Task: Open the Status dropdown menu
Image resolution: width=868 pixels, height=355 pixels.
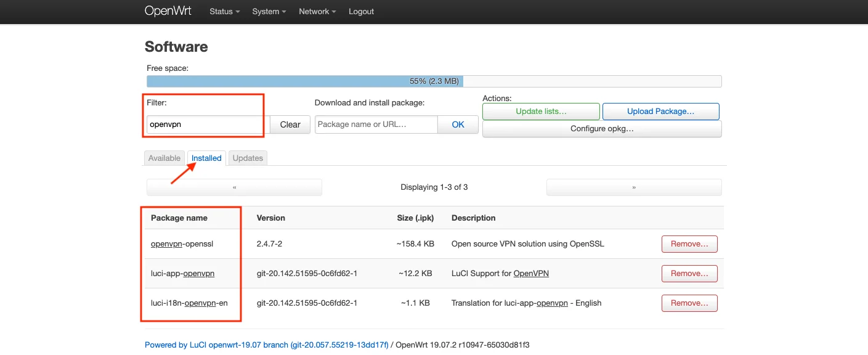Action: [x=224, y=12]
